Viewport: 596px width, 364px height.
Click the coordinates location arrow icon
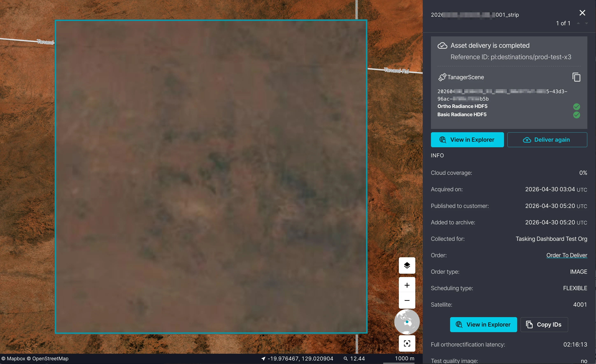pyautogui.click(x=263, y=358)
